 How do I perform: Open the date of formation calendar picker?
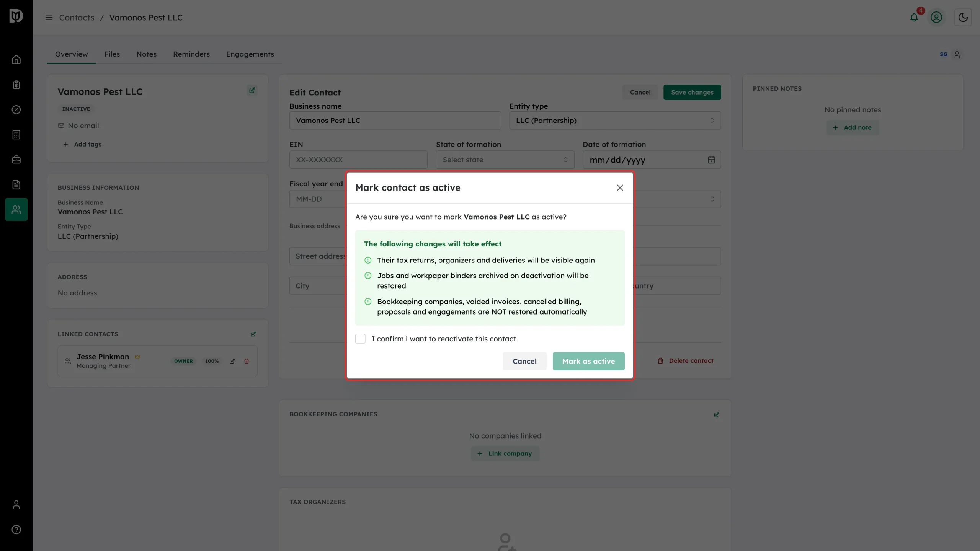(x=711, y=160)
